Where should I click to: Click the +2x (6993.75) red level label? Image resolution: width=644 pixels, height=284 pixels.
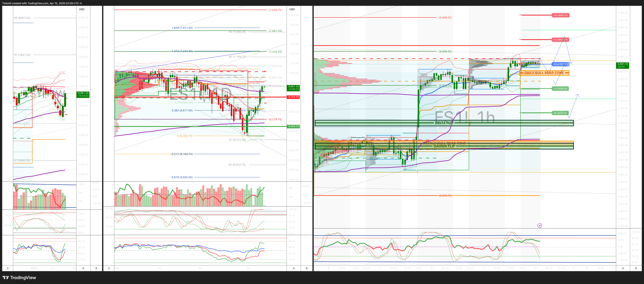(x=560, y=16)
